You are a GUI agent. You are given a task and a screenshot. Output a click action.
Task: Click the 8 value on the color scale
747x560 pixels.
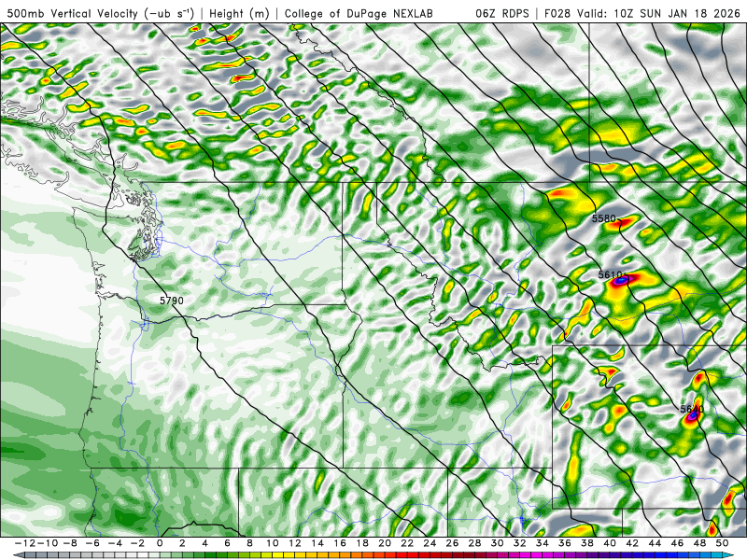(249, 543)
